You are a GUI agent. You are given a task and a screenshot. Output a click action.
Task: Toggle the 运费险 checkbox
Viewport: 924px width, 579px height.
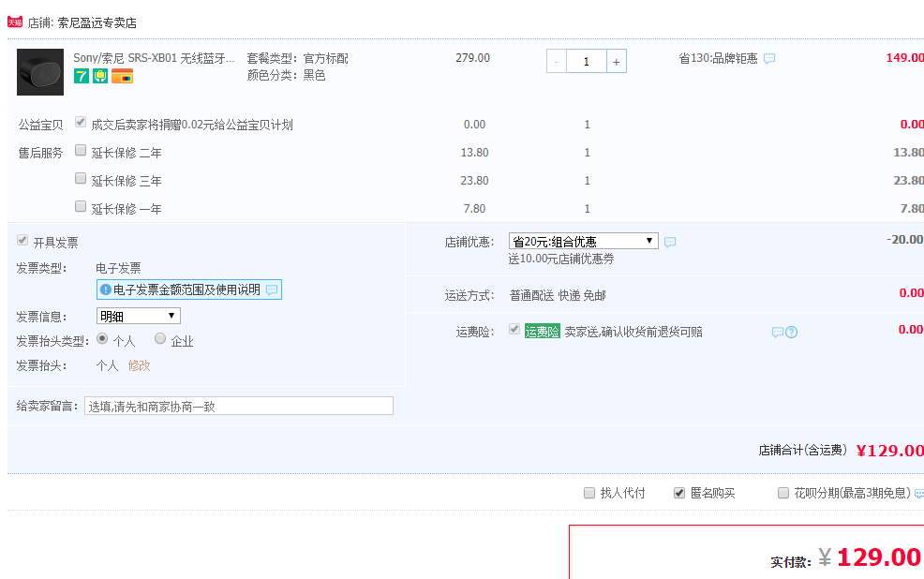point(514,329)
